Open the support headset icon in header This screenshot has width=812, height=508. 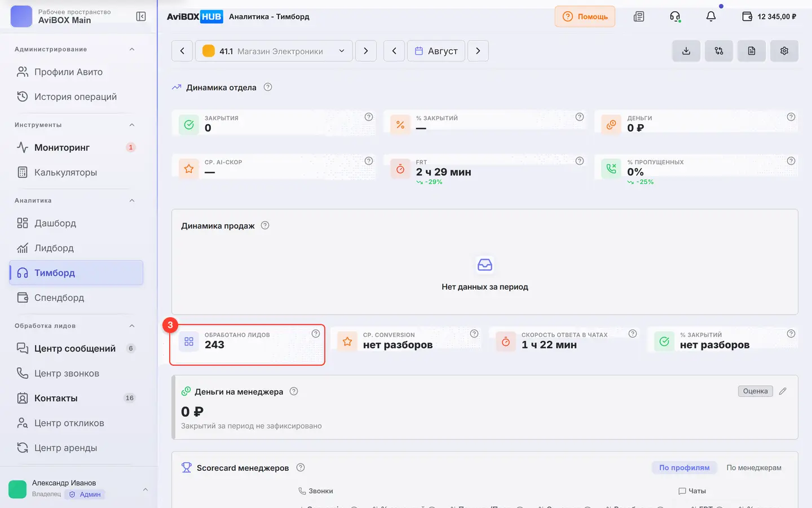[x=675, y=16]
